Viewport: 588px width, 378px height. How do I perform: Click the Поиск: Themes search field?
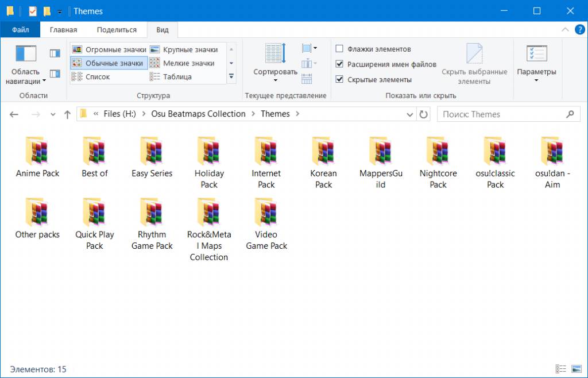click(x=502, y=114)
